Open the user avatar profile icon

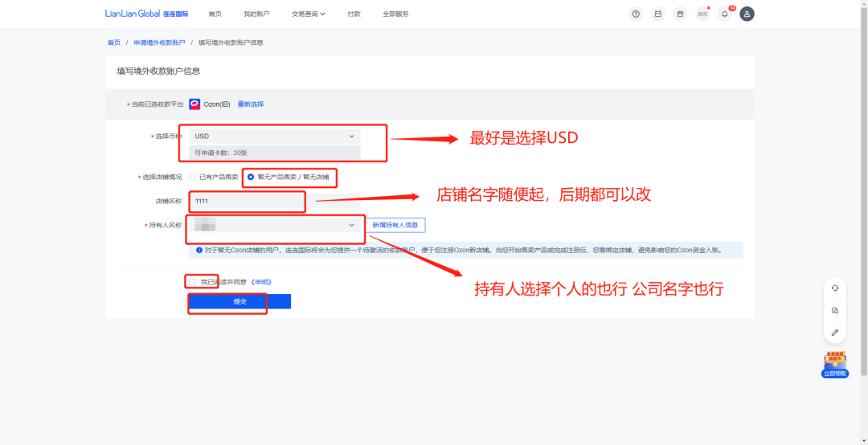click(747, 14)
